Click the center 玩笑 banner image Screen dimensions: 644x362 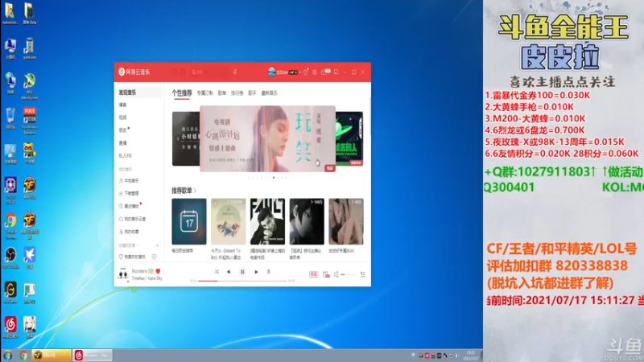point(267,138)
